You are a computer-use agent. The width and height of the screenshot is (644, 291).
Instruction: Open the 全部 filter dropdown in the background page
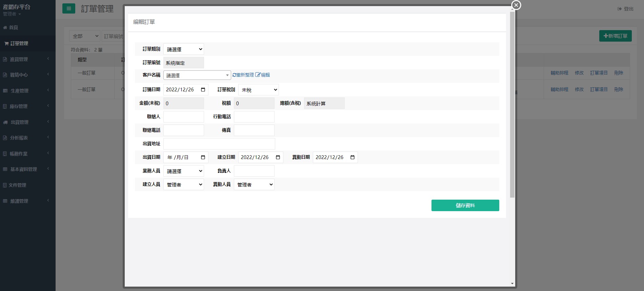pos(85,36)
